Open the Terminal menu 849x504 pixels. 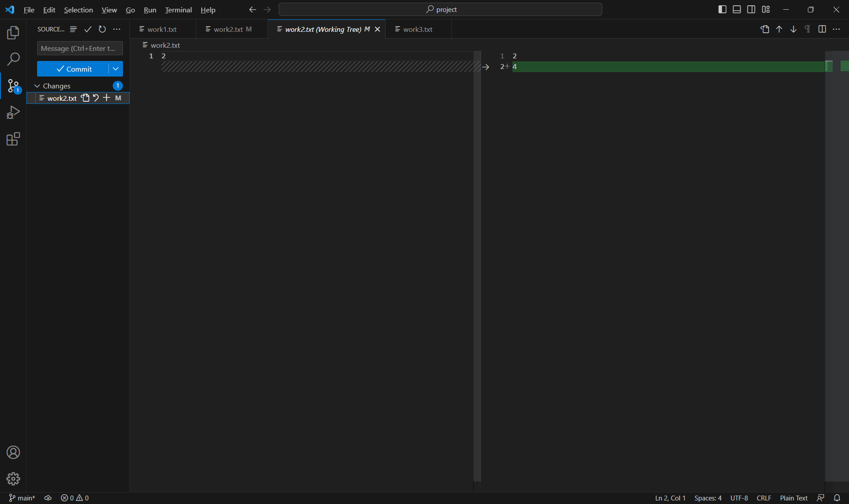tap(178, 10)
